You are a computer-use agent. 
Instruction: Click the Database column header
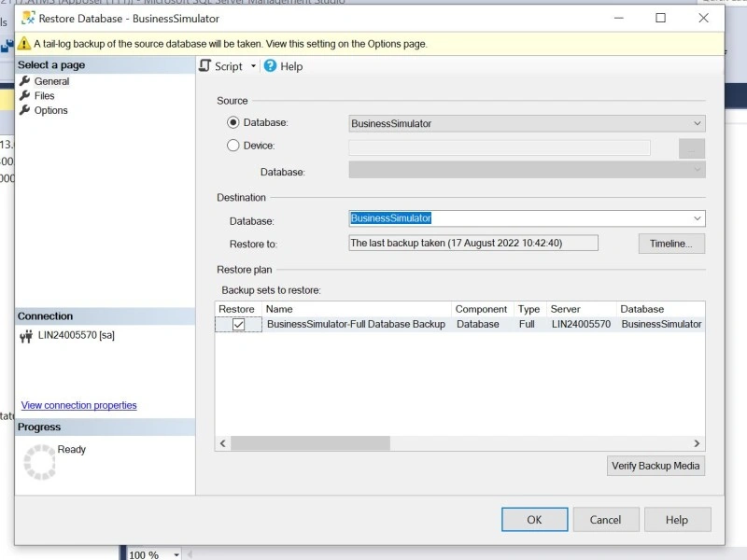point(661,309)
